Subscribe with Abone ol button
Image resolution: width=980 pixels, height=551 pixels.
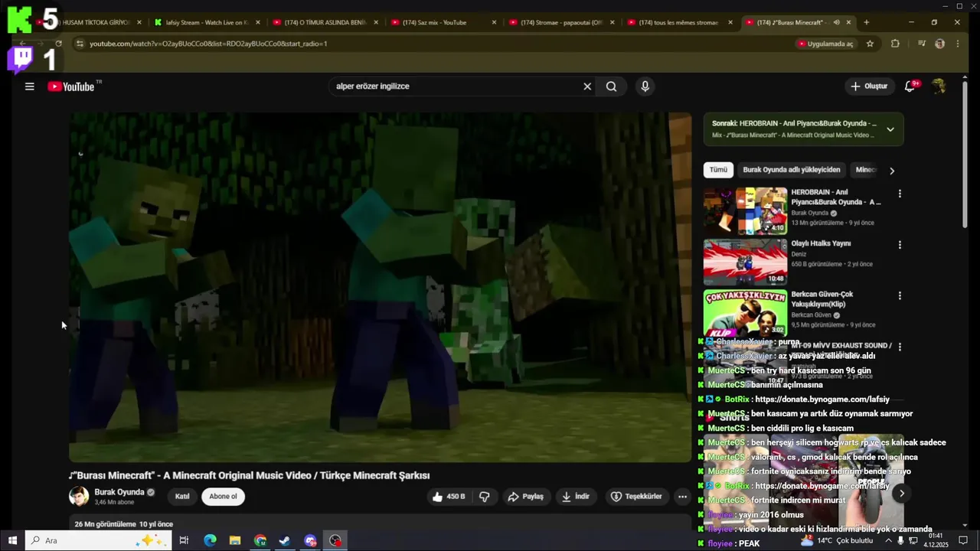[x=223, y=497]
